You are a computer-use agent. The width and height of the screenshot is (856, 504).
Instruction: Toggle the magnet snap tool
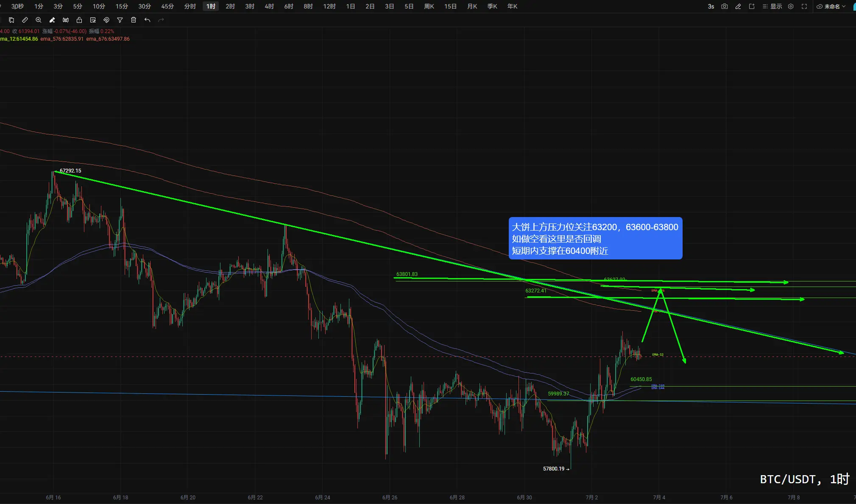click(x=106, y=20)
